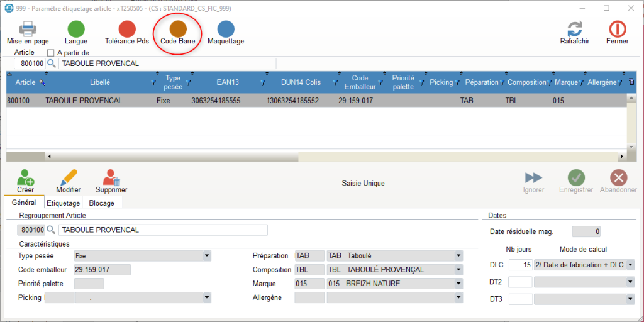Open the blue Maquettage icon

[x=225, y=29]
